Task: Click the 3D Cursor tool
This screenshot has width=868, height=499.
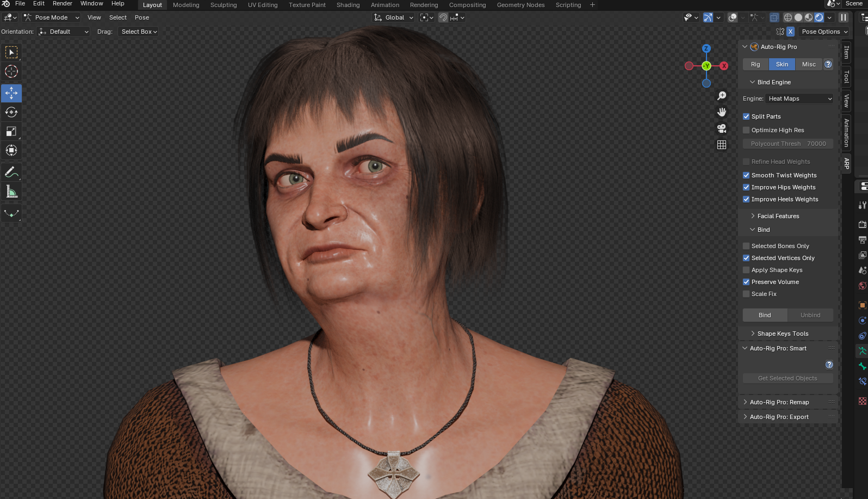Action: pyautogui.click(x=11, y=71)
